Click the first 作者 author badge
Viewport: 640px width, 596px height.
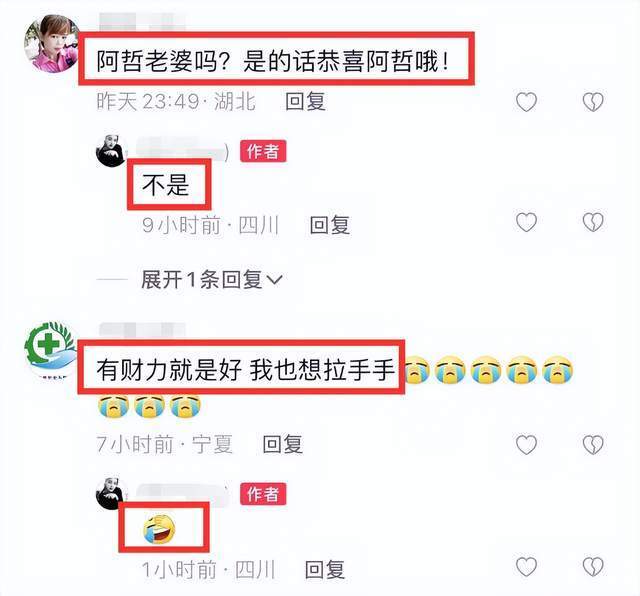pyautogui.click(x=263, y=151)
